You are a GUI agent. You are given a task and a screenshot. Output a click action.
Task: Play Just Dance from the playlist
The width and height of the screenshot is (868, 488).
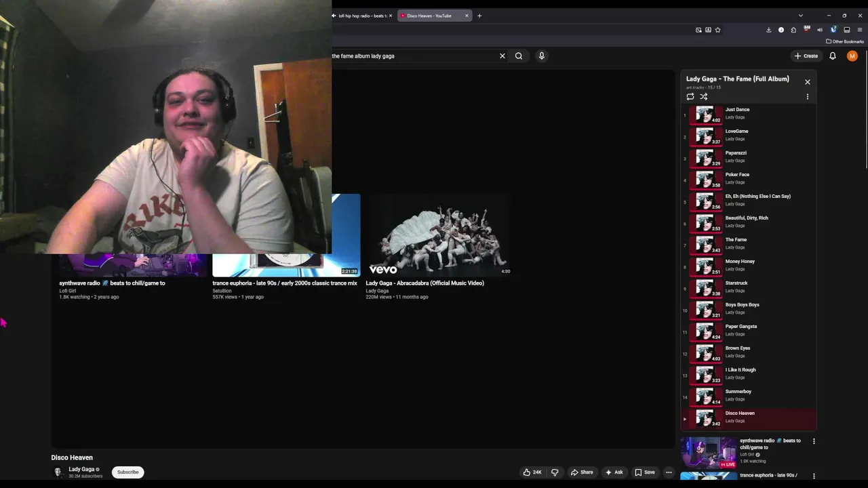pos(749,115)
